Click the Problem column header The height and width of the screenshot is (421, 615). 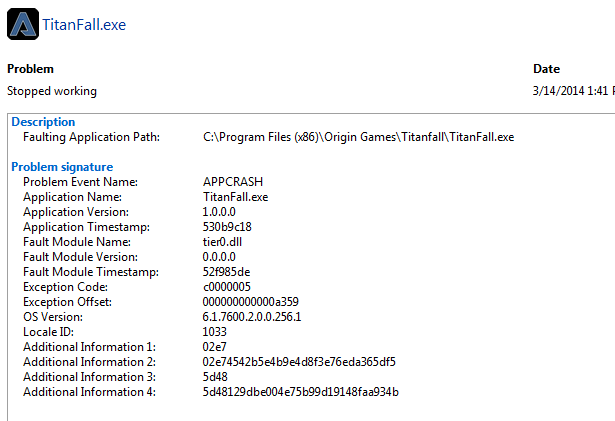[x=30, y=69]
